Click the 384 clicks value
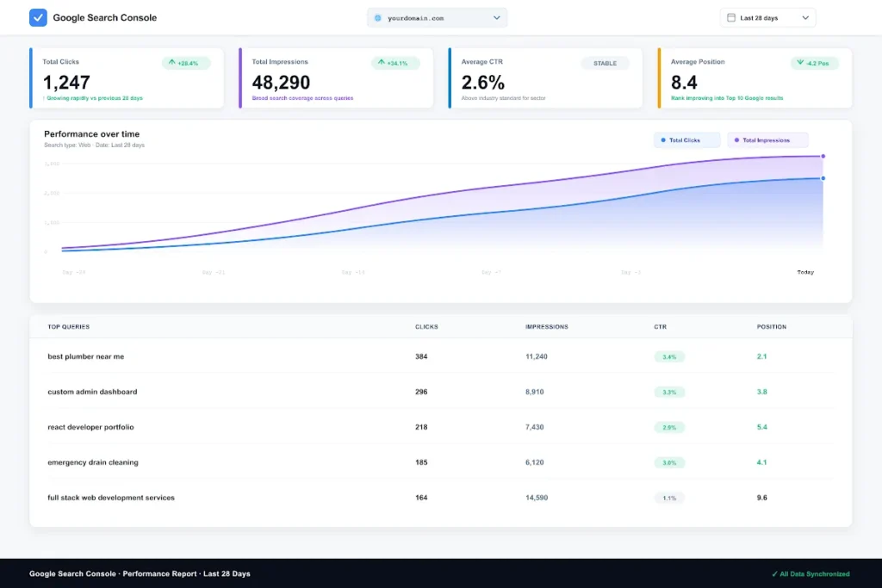Screen dimensions: 882x588 click(x=421, y=356)
